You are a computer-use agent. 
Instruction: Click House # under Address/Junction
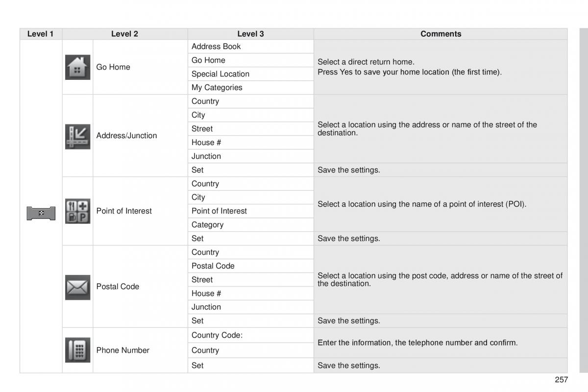(x=250, y=143)
